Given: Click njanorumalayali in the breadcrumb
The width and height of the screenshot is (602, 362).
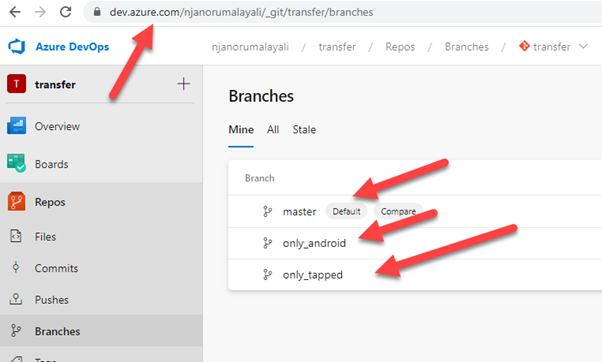Looking at the screenshot, I should click(250, 47).
